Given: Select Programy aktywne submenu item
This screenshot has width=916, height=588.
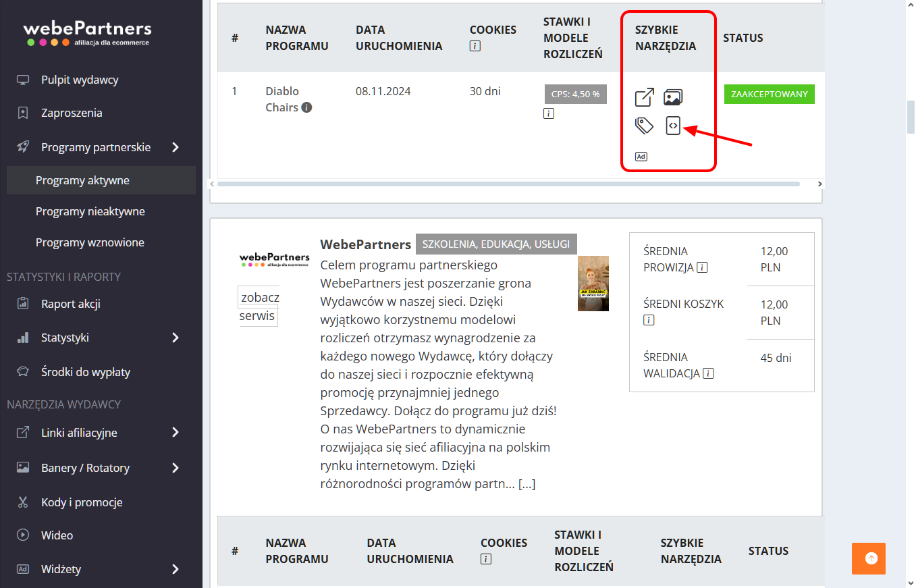Looking at the screenshot, I should (101, 180).
